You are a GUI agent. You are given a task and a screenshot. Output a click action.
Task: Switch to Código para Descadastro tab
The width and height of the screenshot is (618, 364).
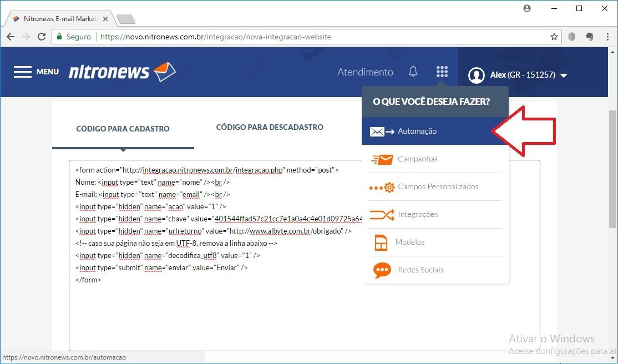tap(270, 127)
